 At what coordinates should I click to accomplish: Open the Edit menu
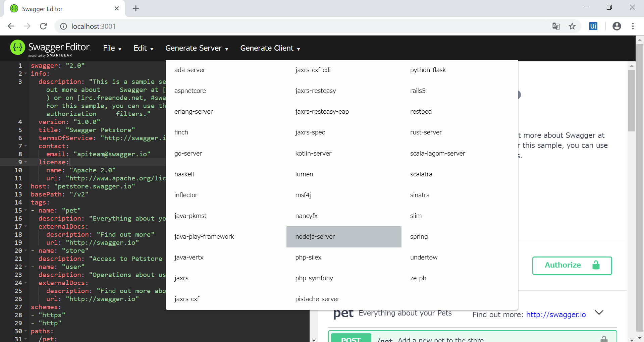coord(143,48)
